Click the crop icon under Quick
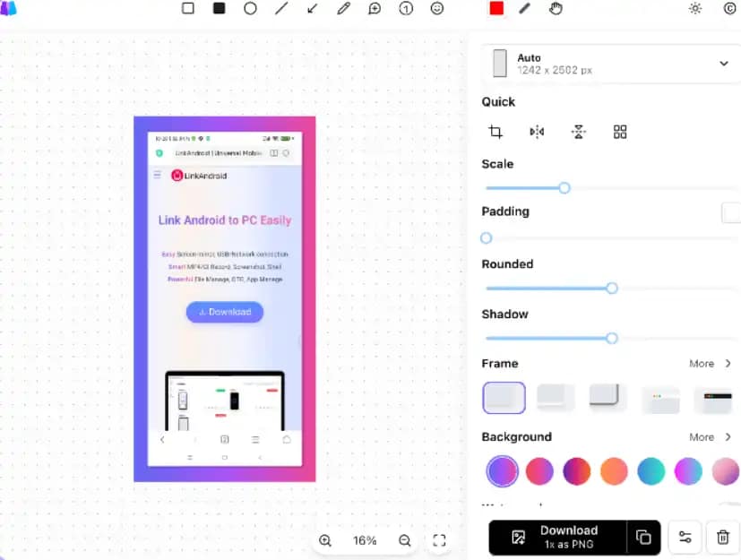The width and height of the screenshot is (741, 560). click(x=495, y=132)
